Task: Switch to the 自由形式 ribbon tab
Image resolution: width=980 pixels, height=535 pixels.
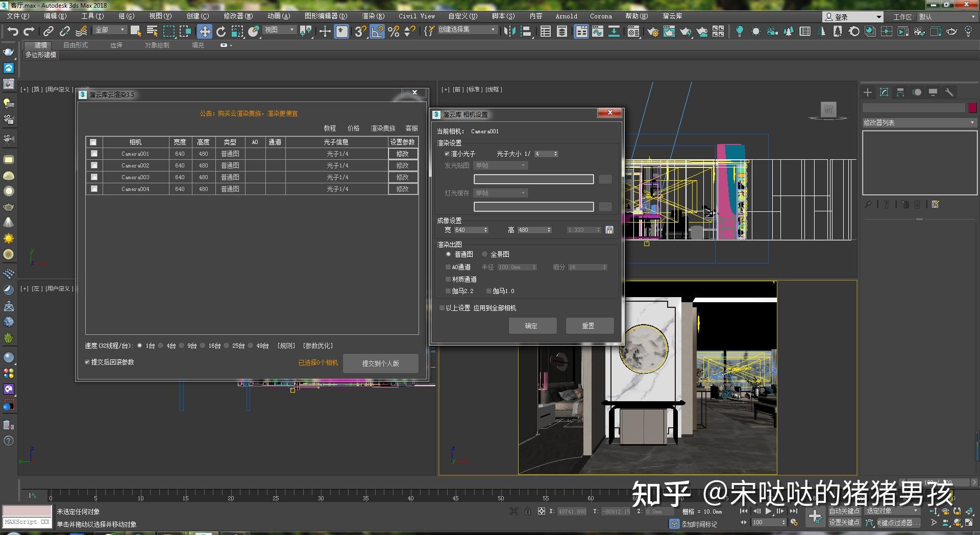Action: coord(76,45)
